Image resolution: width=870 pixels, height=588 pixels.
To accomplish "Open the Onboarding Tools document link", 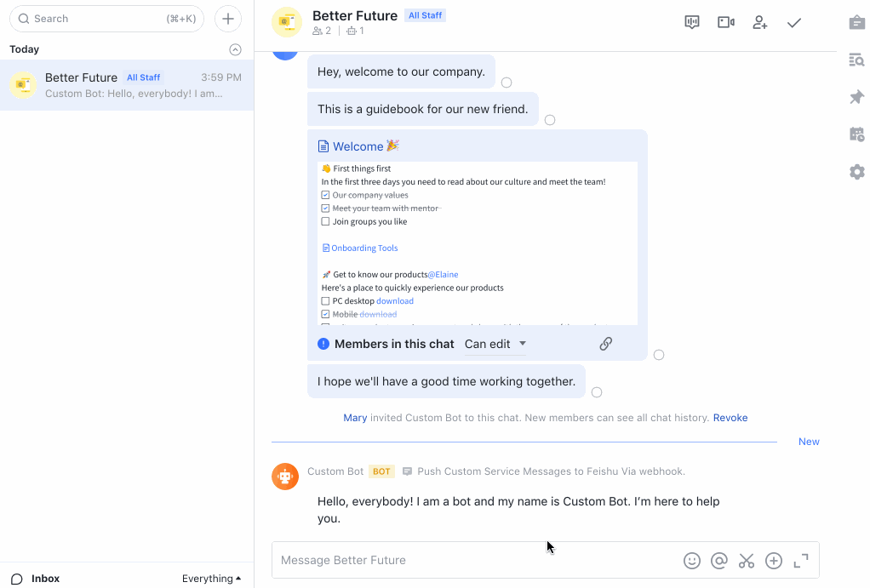I will click(x=363, y=248).
